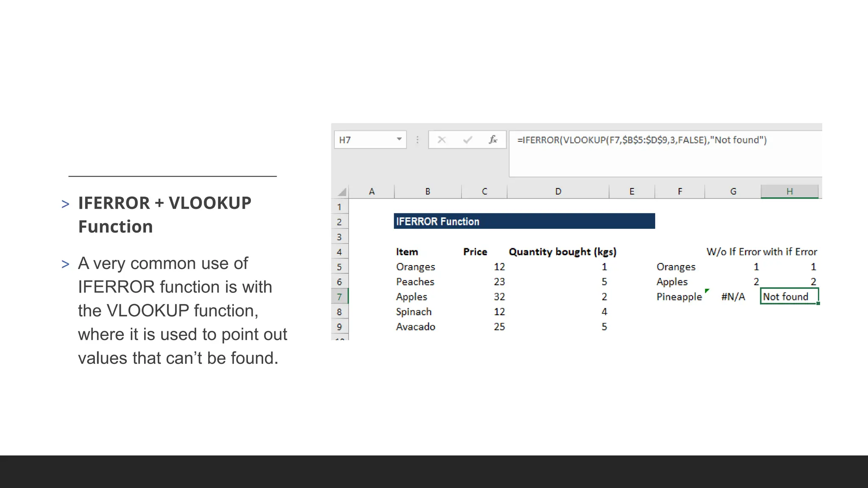
Task: Select row 6 header
Action: coord(339,282)
